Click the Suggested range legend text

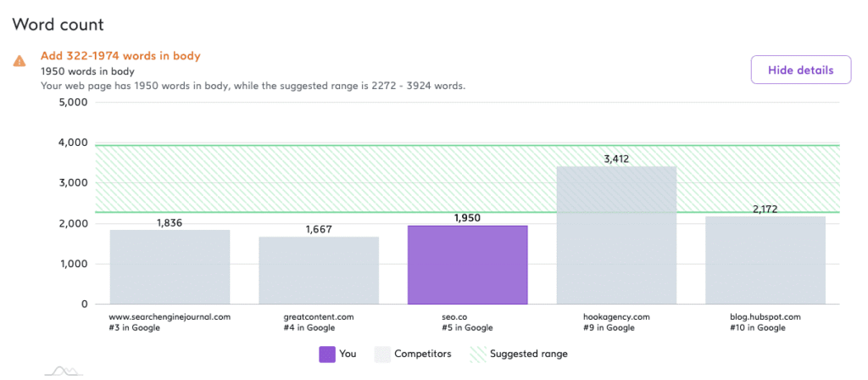coord(529,354)
